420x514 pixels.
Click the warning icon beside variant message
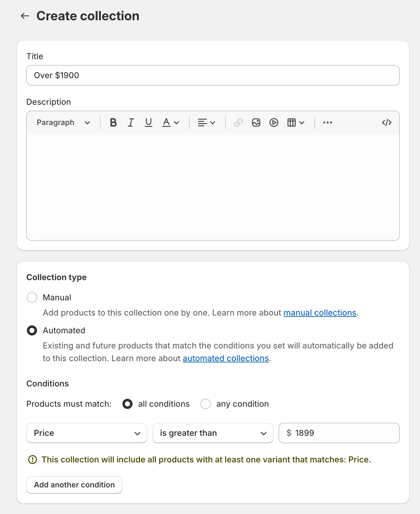tap(33, 460)
